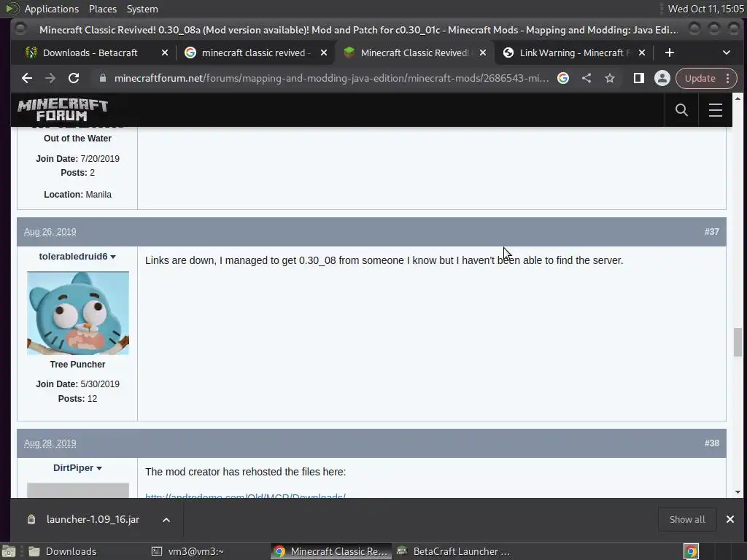
Task: Click the clock showing Wed Oct 11, 15:05
Action: (705, 9)
